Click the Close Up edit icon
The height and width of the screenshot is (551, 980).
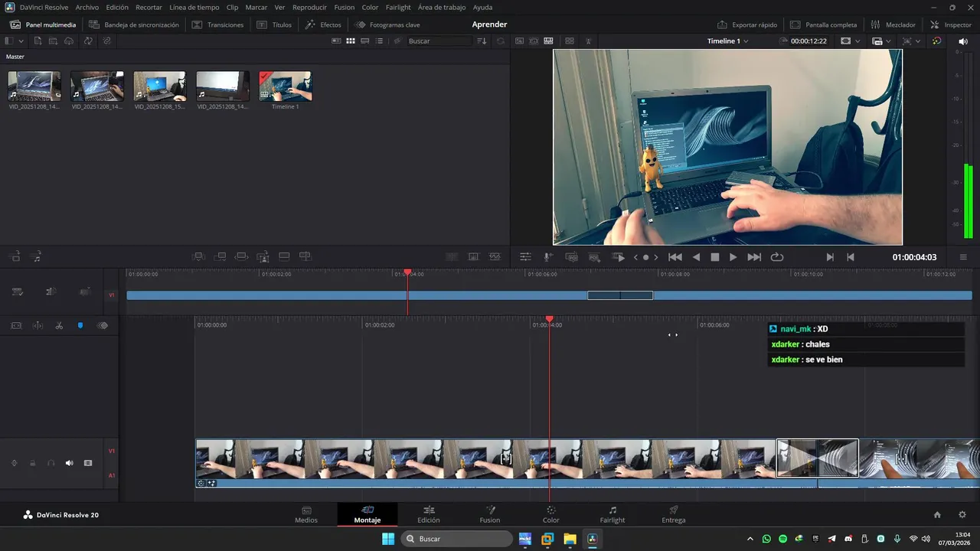263,256
